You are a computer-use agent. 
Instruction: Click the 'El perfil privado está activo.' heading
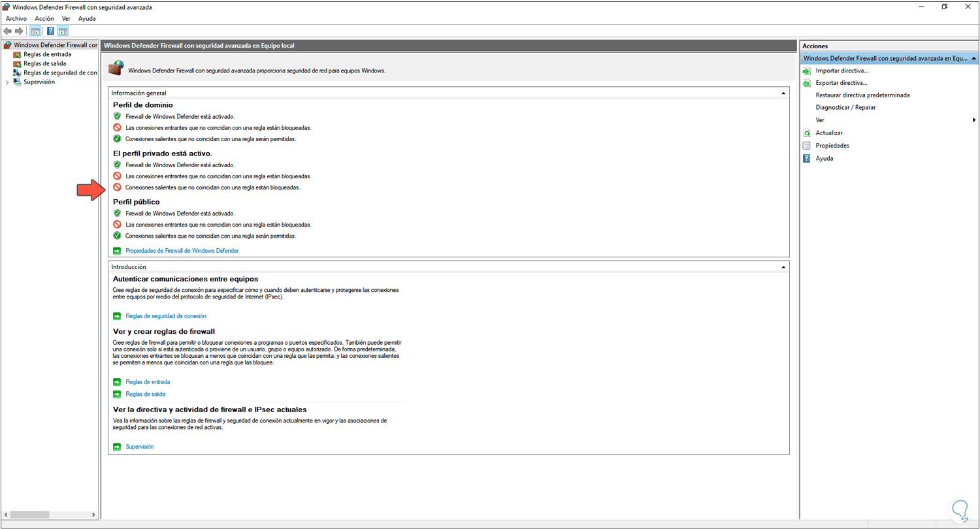[x=163, y=153]
